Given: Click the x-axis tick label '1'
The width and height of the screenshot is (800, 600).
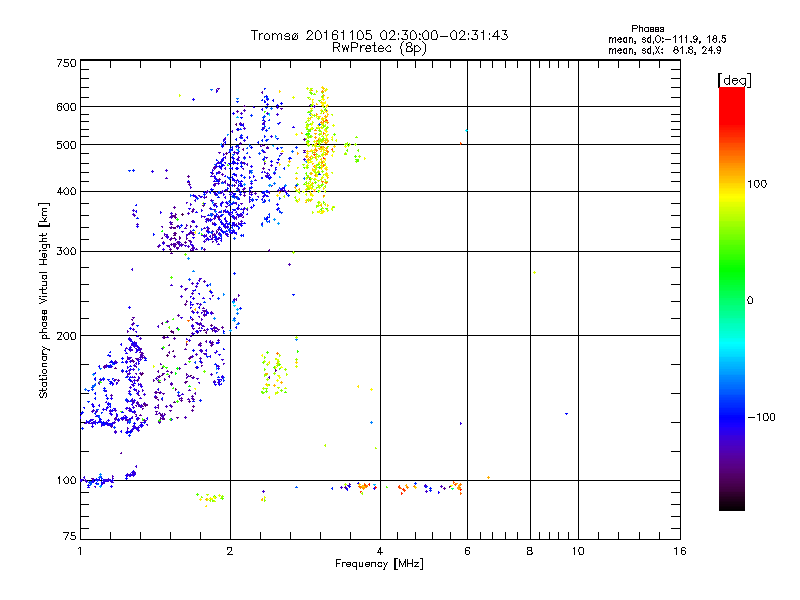Looking at the screenshot, I should [80, 551].
